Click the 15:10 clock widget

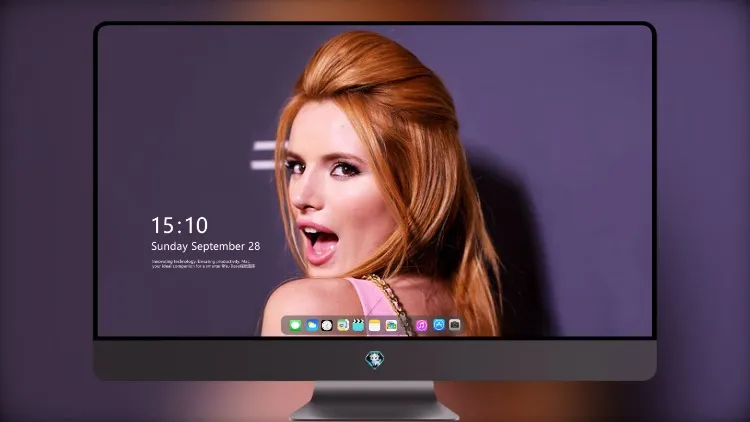[x=179, y=225]
